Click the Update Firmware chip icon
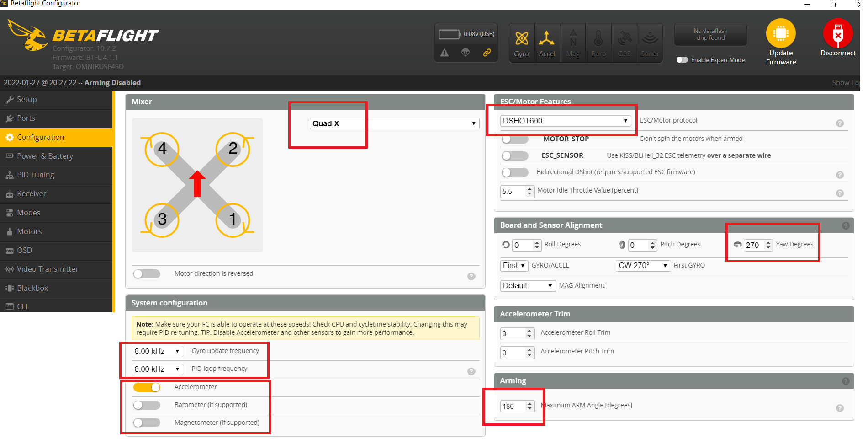868x439 pixels. point(781,33)
